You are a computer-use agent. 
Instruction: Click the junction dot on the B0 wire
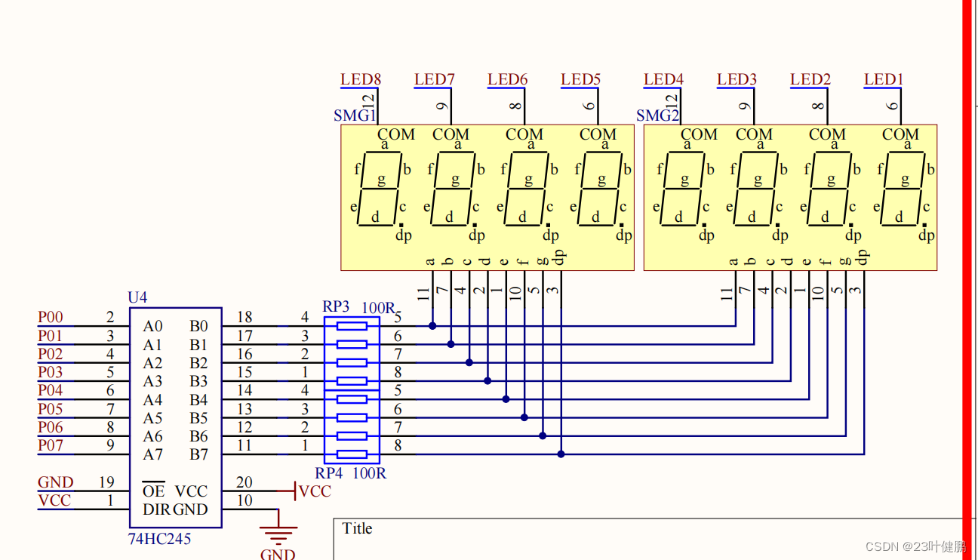click(432, 326)
